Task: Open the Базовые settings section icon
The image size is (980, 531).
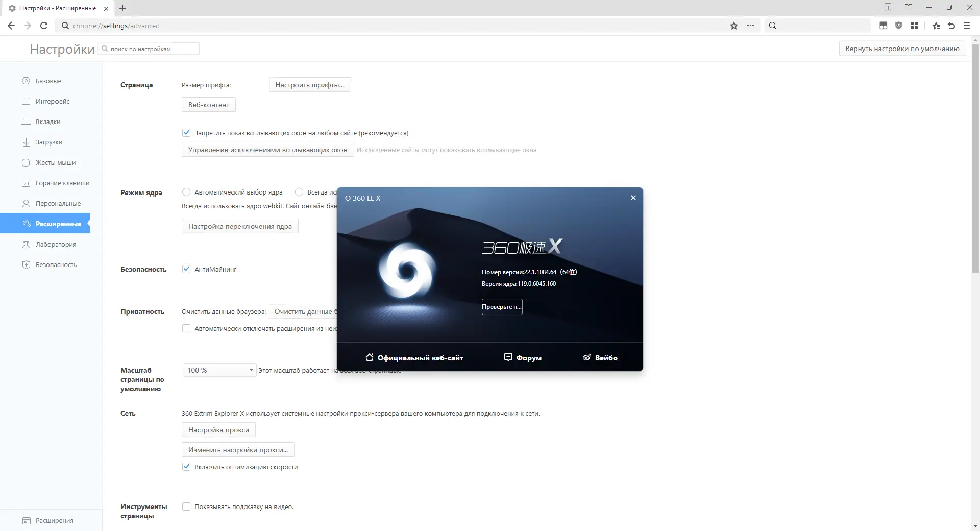Action: (x=26, y=81)
